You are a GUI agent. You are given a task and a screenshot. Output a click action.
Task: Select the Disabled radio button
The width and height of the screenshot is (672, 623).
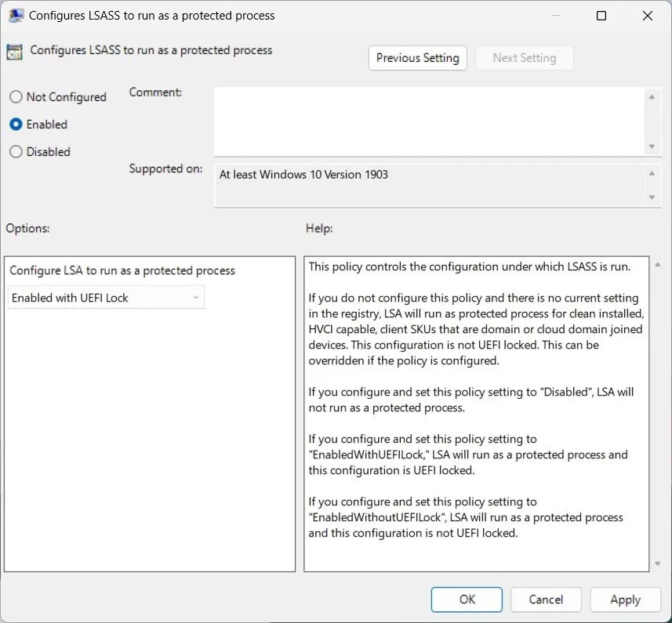(14, 151)
